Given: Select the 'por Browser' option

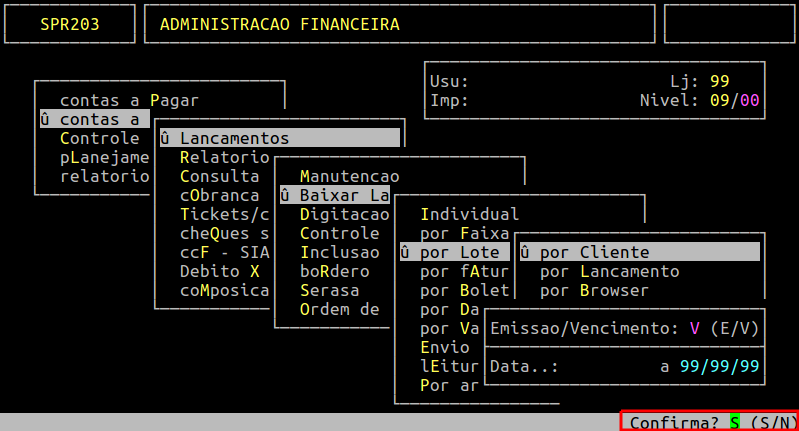Looking at the screenshot, I should (594, 291).
